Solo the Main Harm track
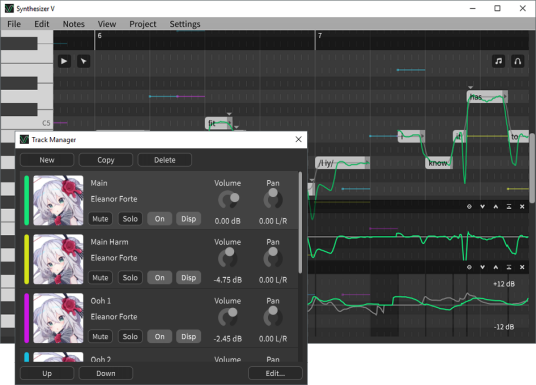The height and width of the screenshot is (385, 536). [x=130, y=278]
